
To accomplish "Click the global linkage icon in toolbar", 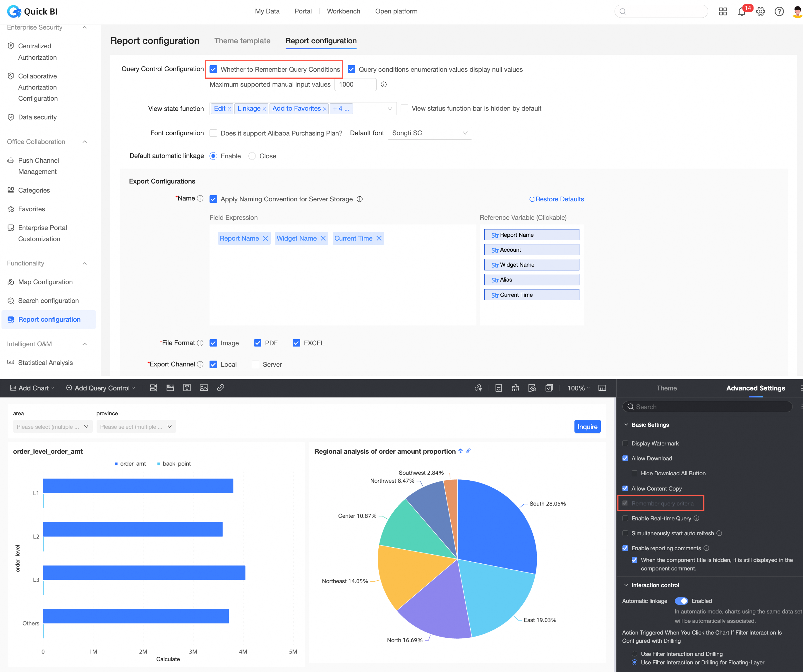I will click(478, 388).
